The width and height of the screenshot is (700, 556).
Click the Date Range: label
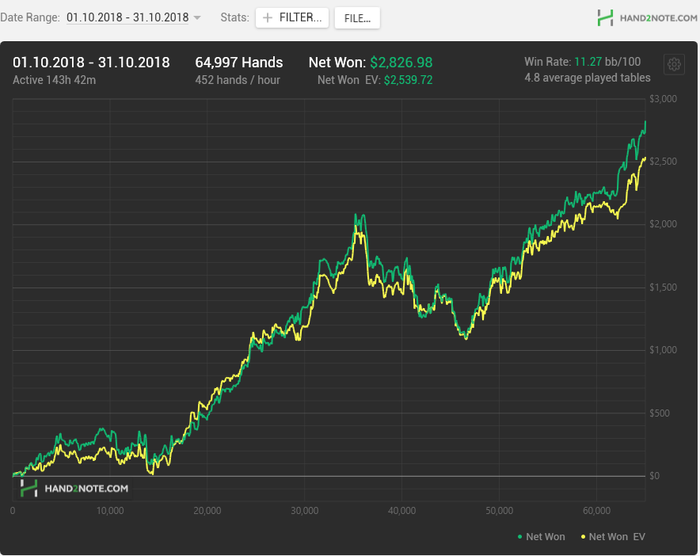tap(30, 18)
